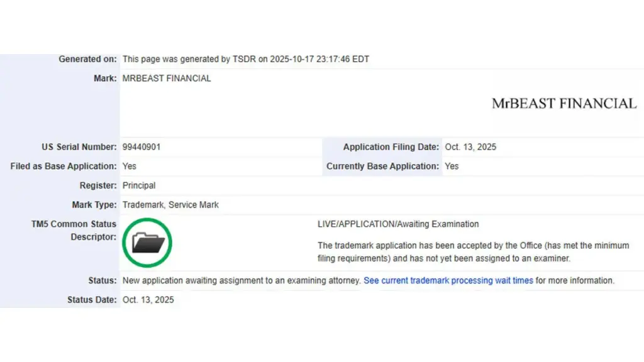Click the MRBEAST FINANCIAL mark text value
The height and width of the screenshot is (362, 644).
click(x=167, y=79)
